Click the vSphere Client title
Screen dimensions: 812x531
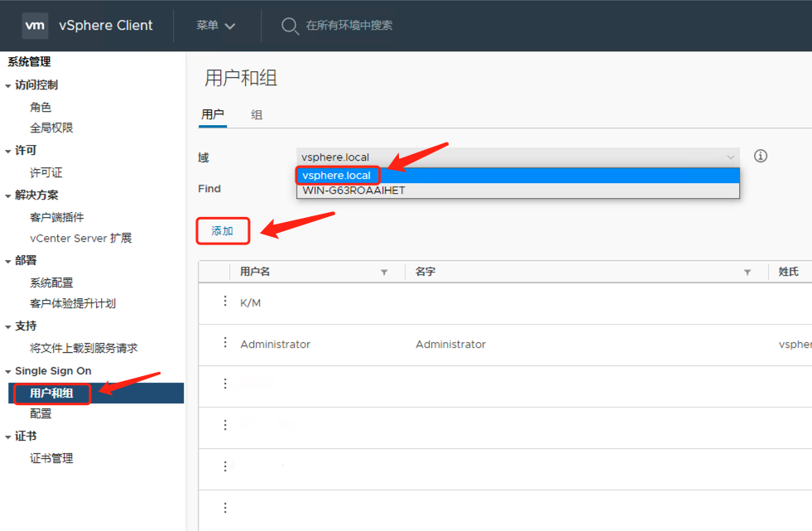(x=106, y=26)
